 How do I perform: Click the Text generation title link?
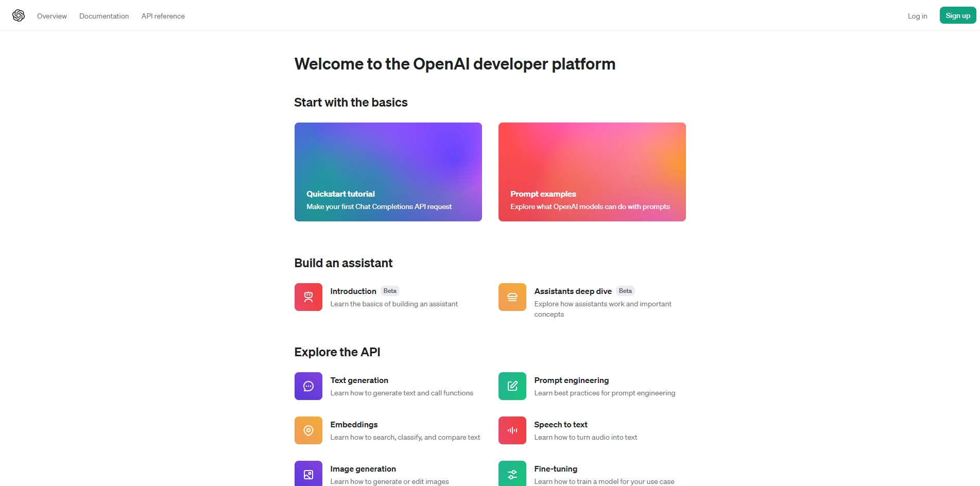coord(359,380)
